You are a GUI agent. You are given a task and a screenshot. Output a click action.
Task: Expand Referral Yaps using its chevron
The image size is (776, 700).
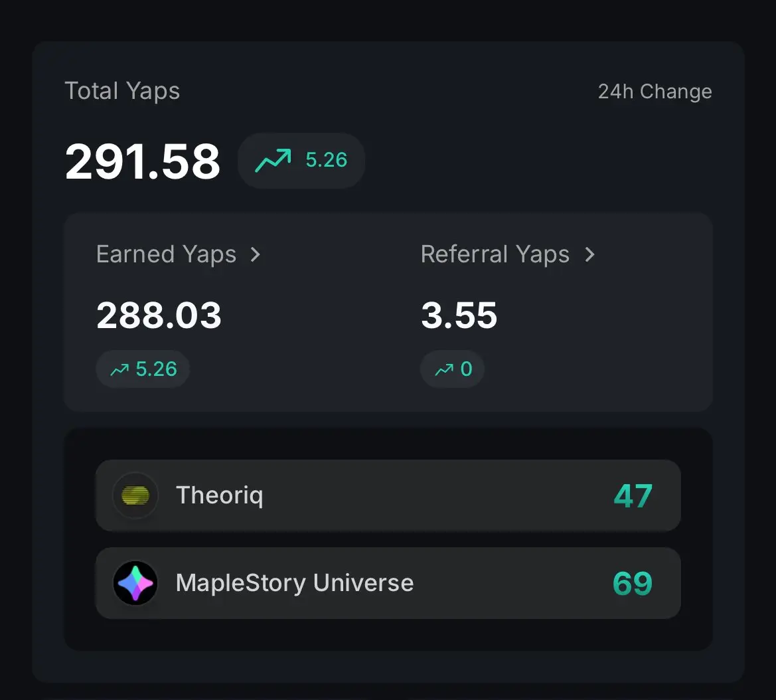(589, 254)
